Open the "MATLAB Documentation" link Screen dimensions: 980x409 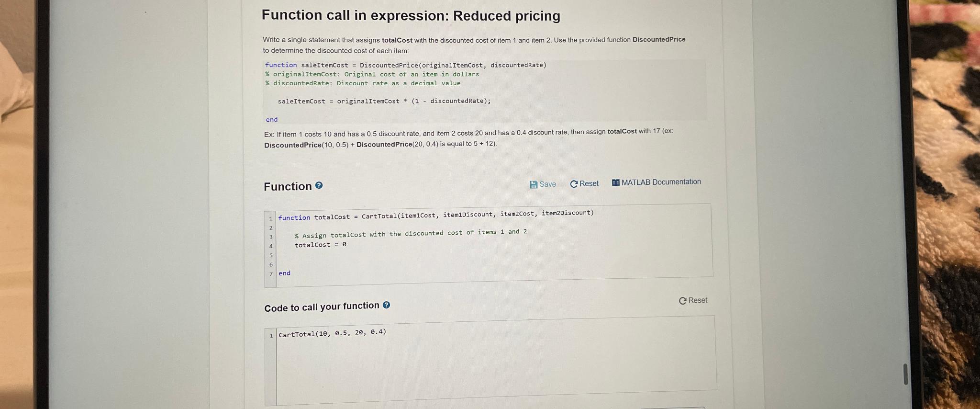[x=659, y=182]
